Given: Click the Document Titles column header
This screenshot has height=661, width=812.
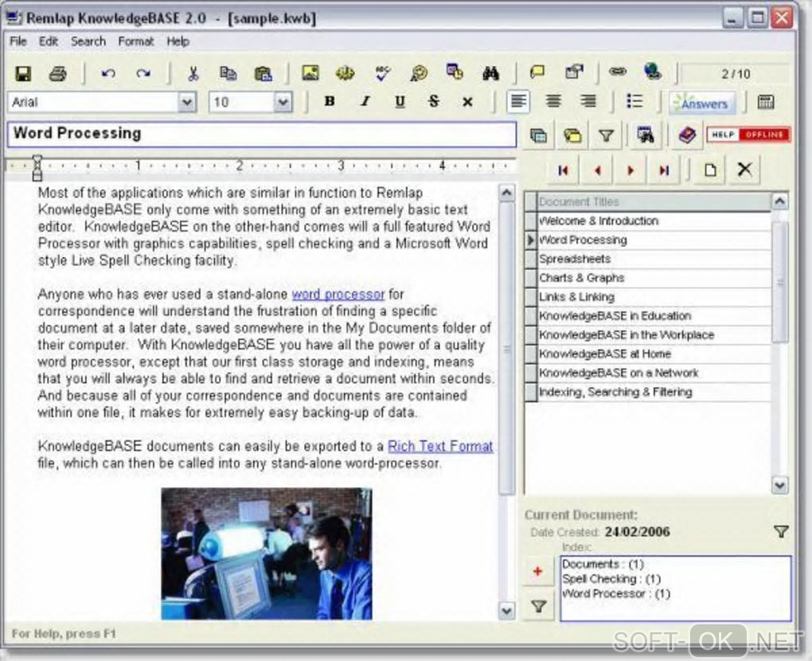Looking at the screenshot, I should point(654,201).
